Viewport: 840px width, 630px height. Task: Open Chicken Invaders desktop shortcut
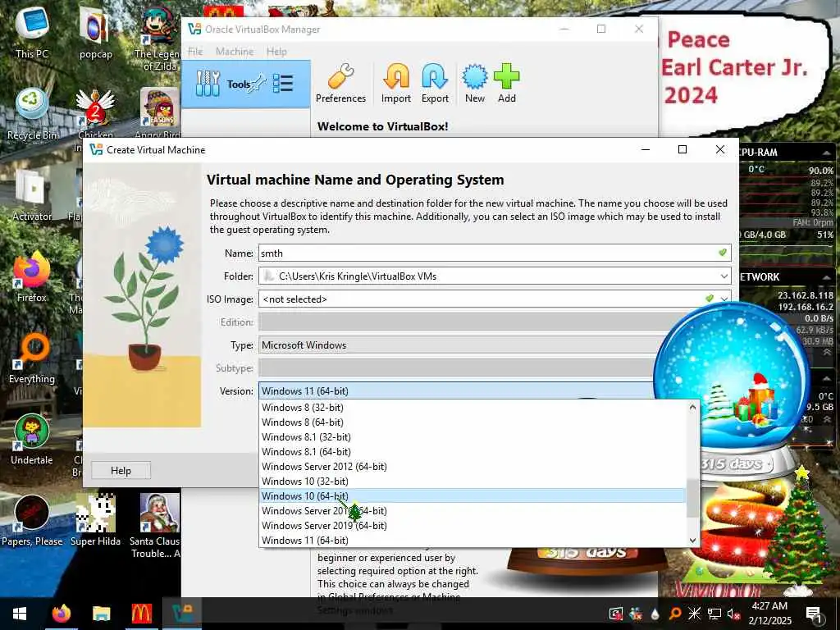[x=95, y=121]
